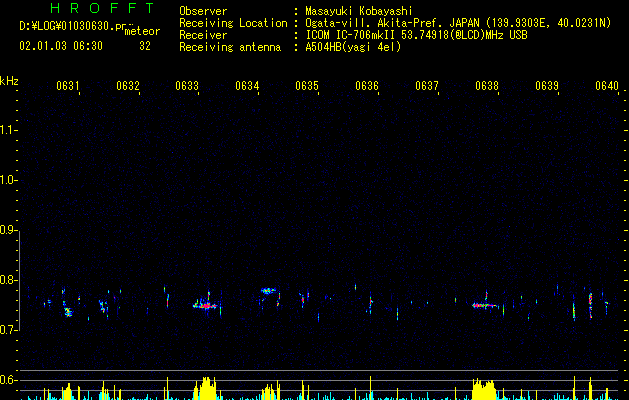Click the meteor echo cluster after 0634
The image size is (629, 400).
pyautogui.click(x=268, y=290)
